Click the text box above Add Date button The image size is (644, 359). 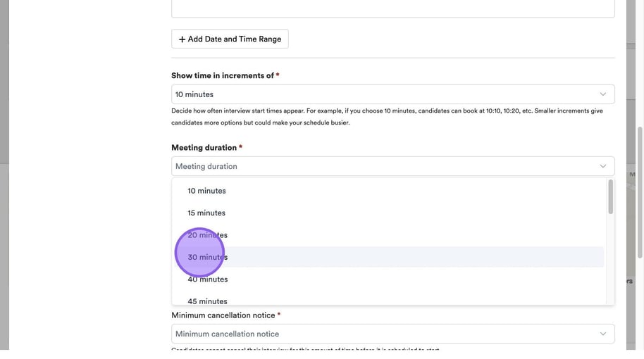392,8
